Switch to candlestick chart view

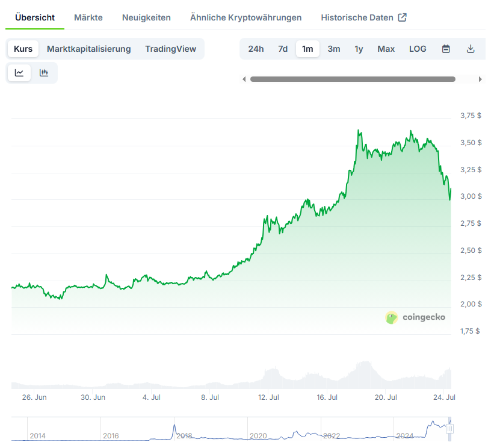pyautogui.click(x=43, y=72)
